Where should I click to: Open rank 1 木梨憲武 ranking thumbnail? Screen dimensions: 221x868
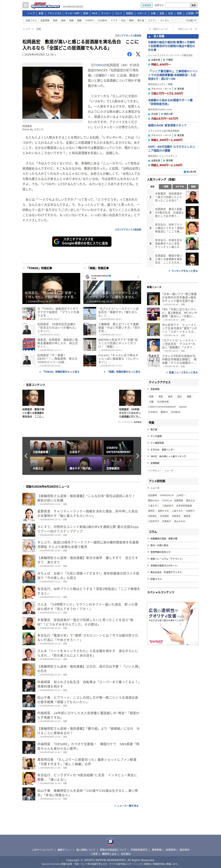point(192,197)
